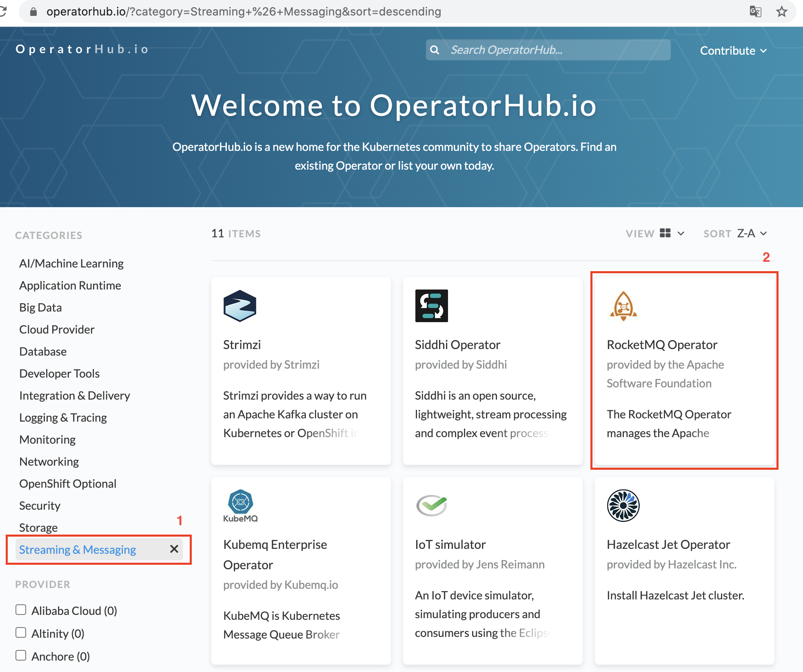This screenshot has width=803, height=672.
Task: Click the 'Welcome to OperatorHub.io' heading
Action: pos(394,106)
